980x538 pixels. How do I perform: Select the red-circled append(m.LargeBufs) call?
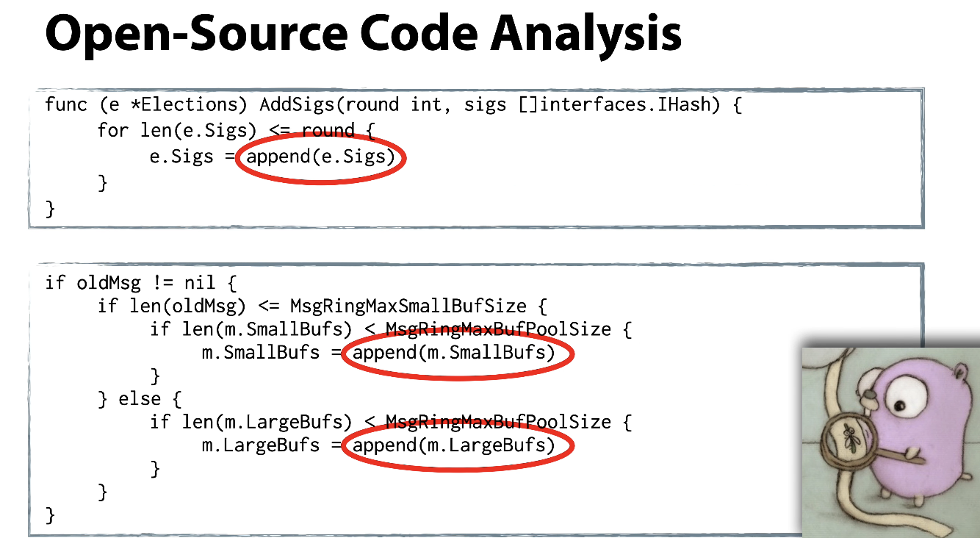[x=454, y=445]
